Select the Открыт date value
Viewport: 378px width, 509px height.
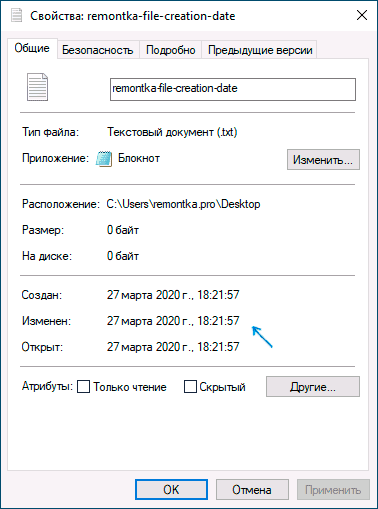pyautogui.click(x=173, y=347)
